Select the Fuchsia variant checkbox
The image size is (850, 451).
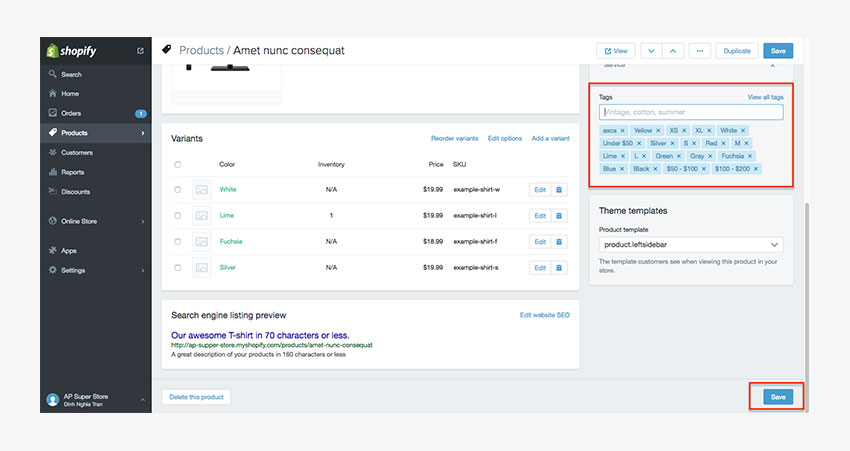point(178,241)
